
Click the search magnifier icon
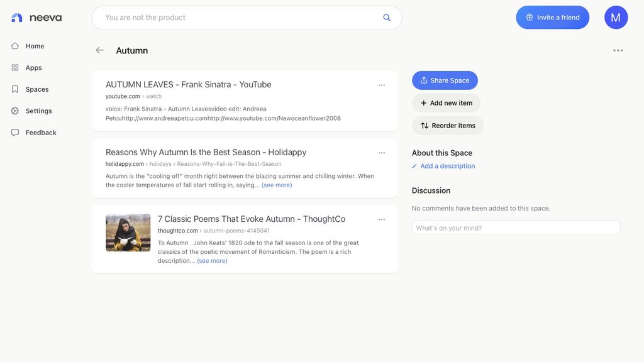point(387,17)
